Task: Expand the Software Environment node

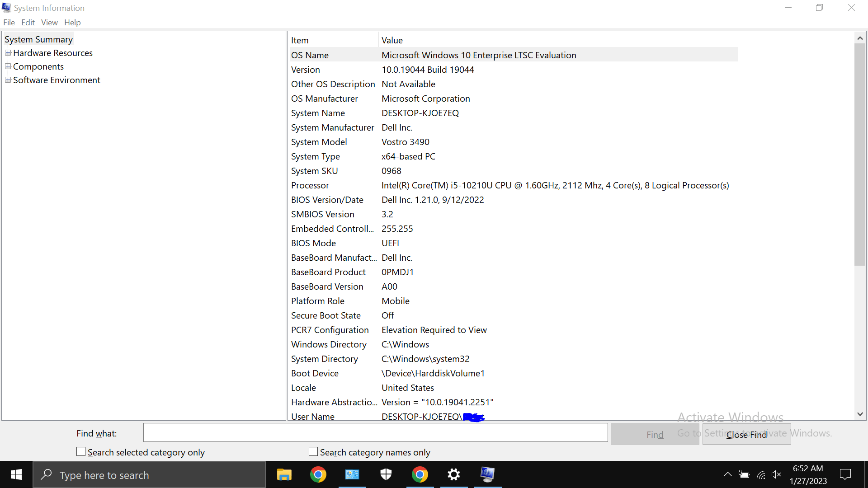Action: pos(8,80)
